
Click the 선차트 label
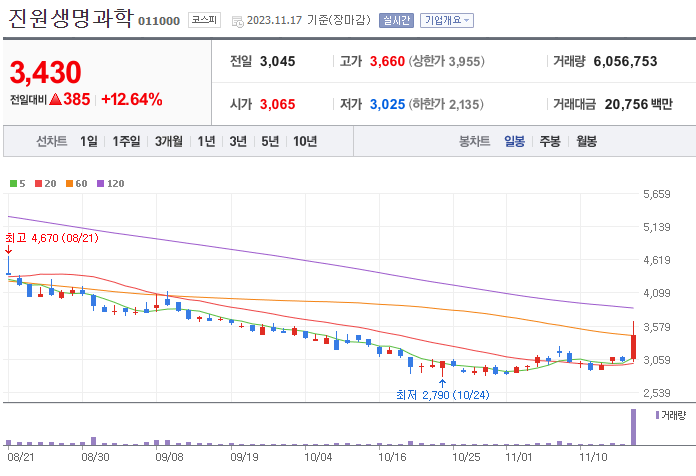tap(51, 142)
